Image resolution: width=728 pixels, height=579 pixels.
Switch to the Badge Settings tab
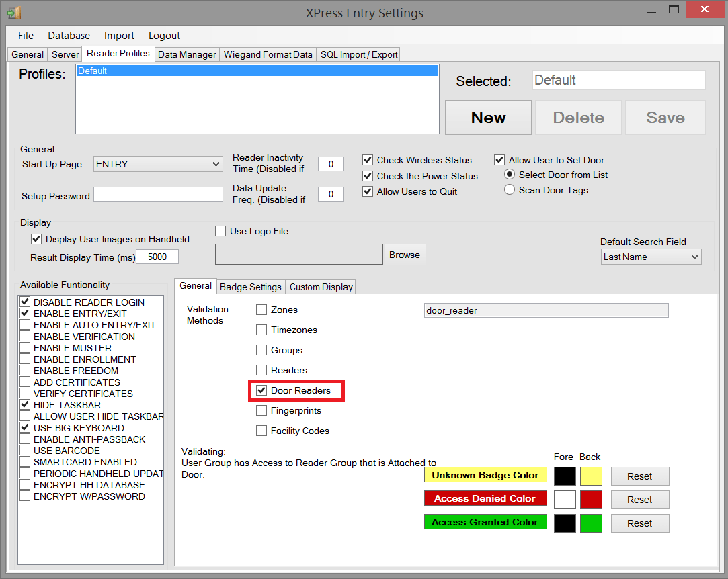(250, 287)
